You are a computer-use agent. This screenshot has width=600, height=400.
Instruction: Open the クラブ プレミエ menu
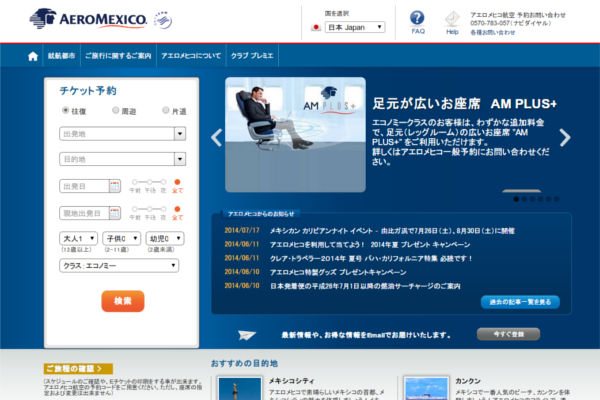pos(252,56)
